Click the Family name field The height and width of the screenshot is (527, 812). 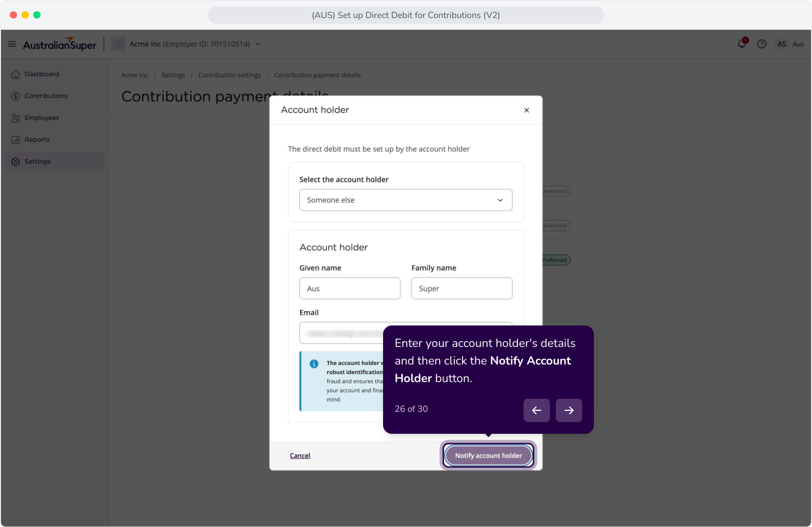[462, 288]
